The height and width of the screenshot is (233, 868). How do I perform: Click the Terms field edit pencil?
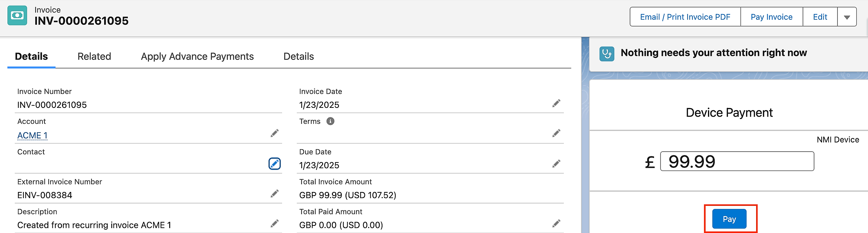pos(556,133)
